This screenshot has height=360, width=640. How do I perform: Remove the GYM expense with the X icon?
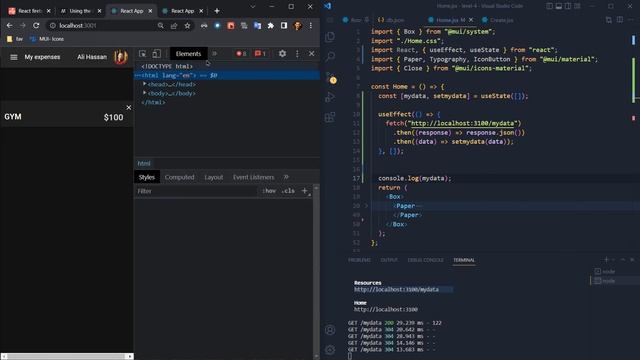pyautogui.click(x=129, y=108)
